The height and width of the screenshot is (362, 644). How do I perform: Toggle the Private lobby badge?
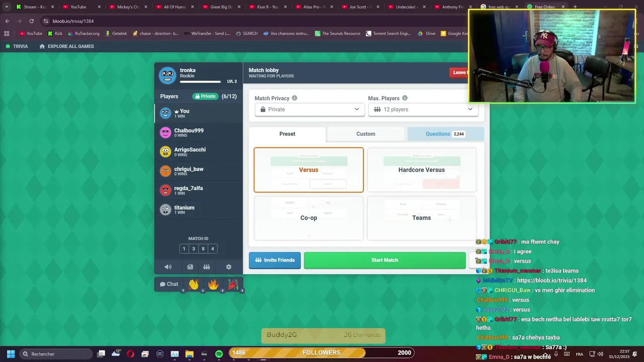pos(206,97)
